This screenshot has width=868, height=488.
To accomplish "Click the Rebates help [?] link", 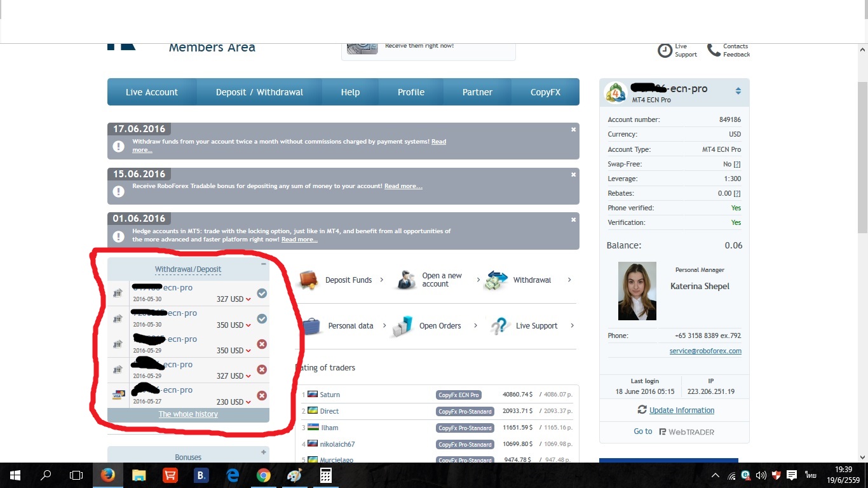I will pos(737,193).
